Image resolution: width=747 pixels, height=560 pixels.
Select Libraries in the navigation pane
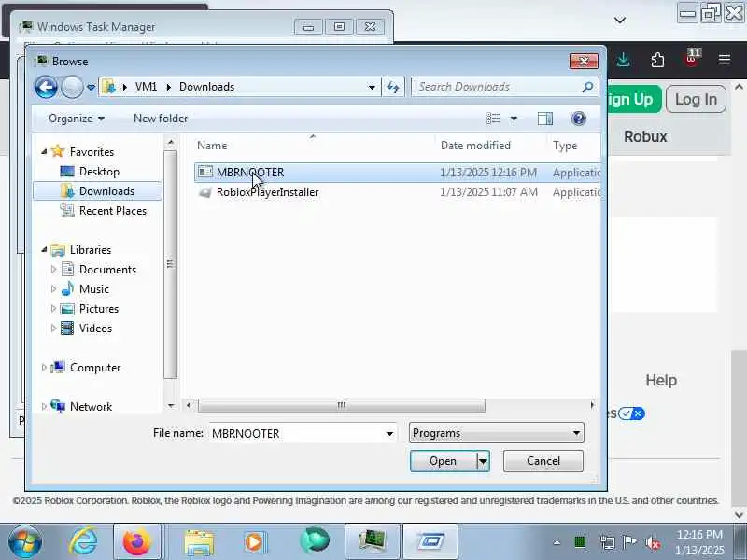coord(90,250)
